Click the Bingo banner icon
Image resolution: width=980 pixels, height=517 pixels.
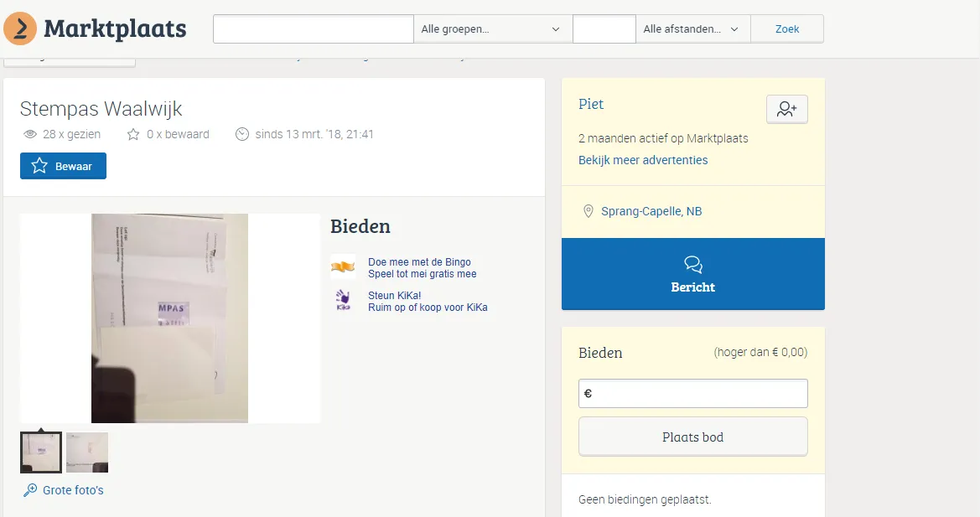343,267
